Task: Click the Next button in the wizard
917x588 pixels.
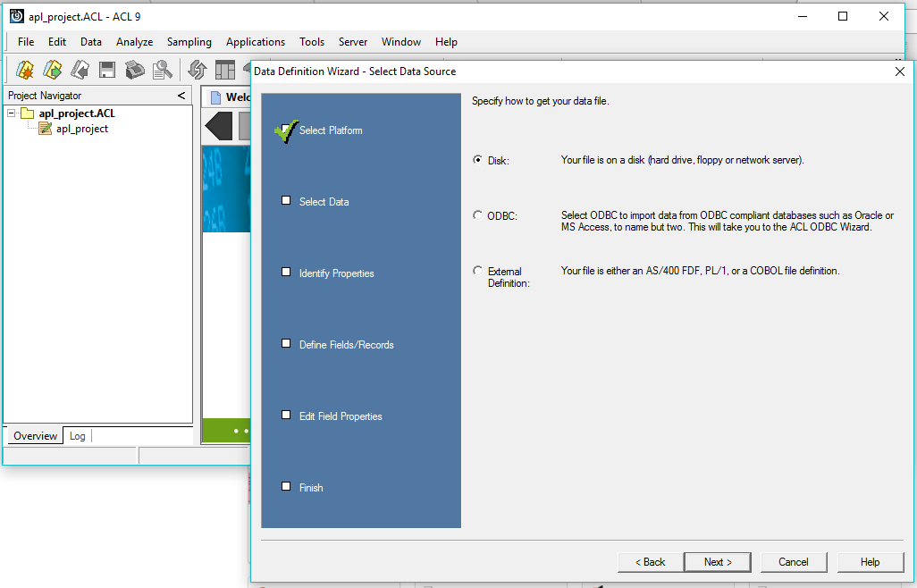Action: coord(718,561)
